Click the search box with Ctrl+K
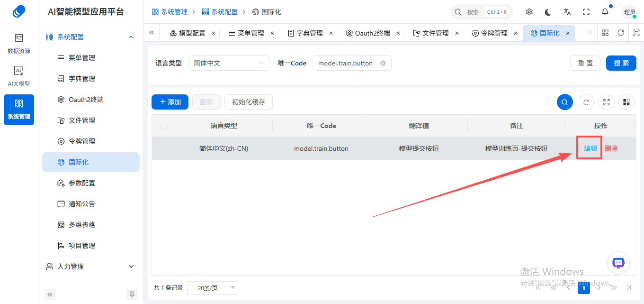The width and height of the screenshot is (644, 304). coord(482,12)
